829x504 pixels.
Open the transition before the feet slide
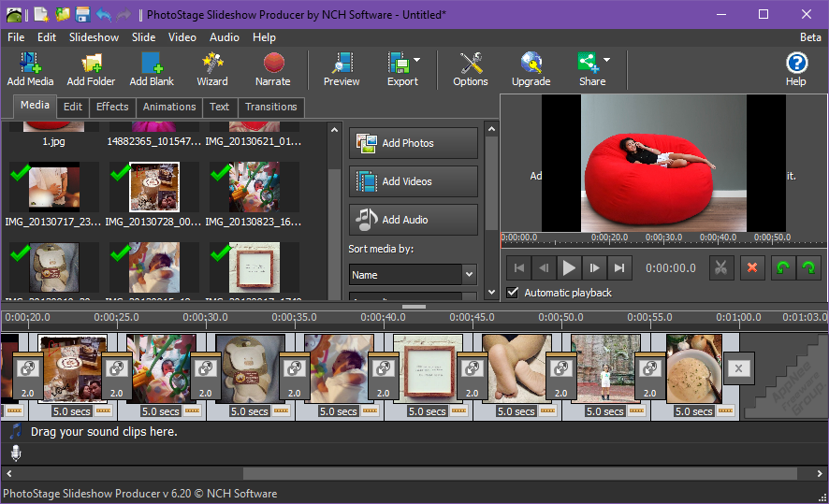472,377
